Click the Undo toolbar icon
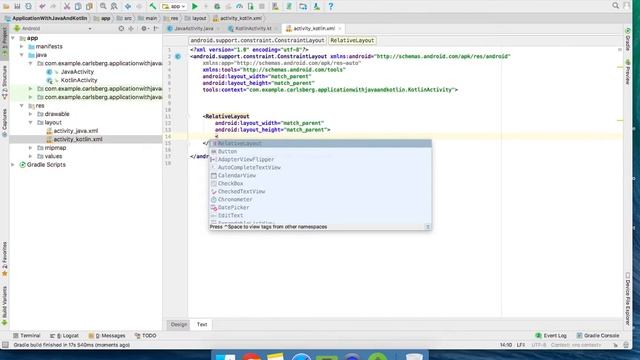 [42, 6]
